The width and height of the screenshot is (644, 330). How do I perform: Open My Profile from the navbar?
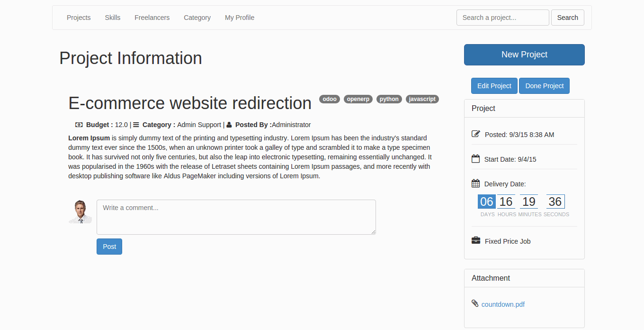(240, 18)
